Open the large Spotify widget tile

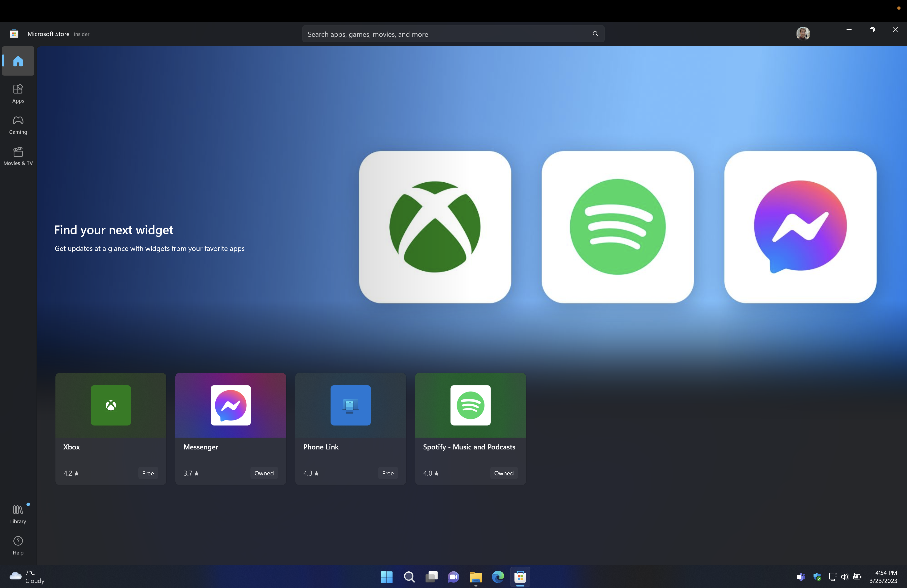coord(617,227)
